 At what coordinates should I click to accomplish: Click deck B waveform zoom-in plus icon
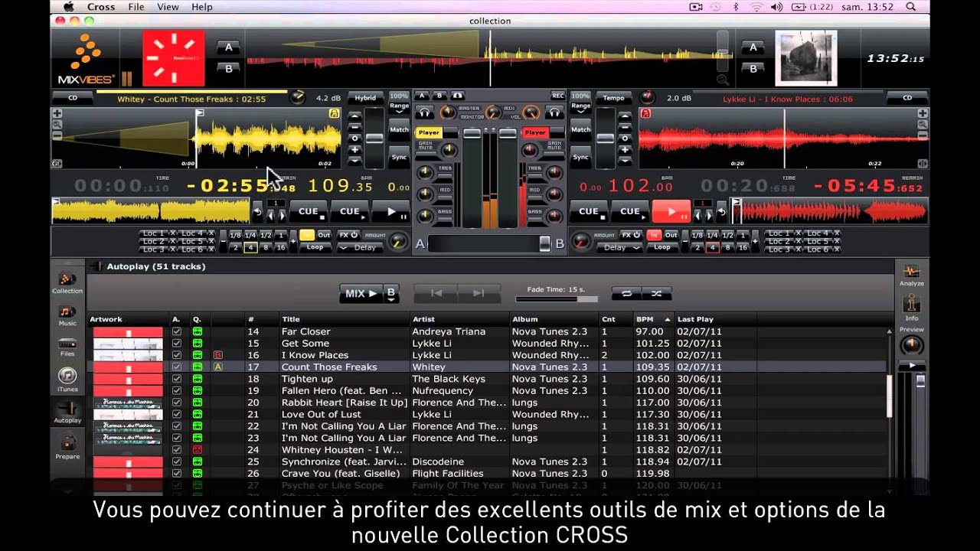tap(923, 113)
